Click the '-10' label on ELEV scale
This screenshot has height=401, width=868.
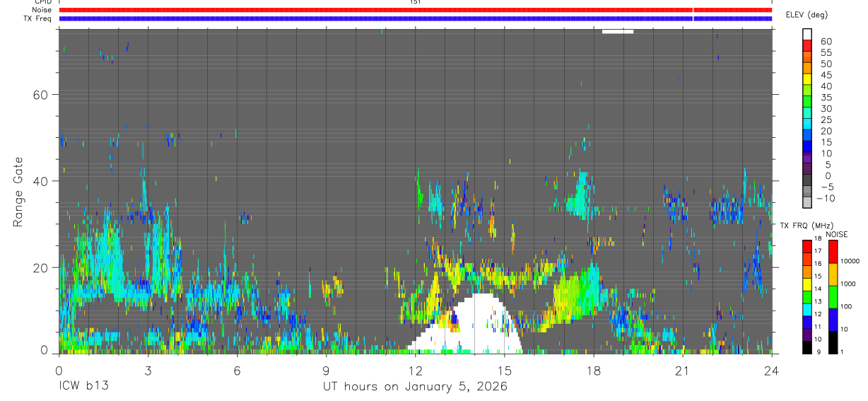826,199
